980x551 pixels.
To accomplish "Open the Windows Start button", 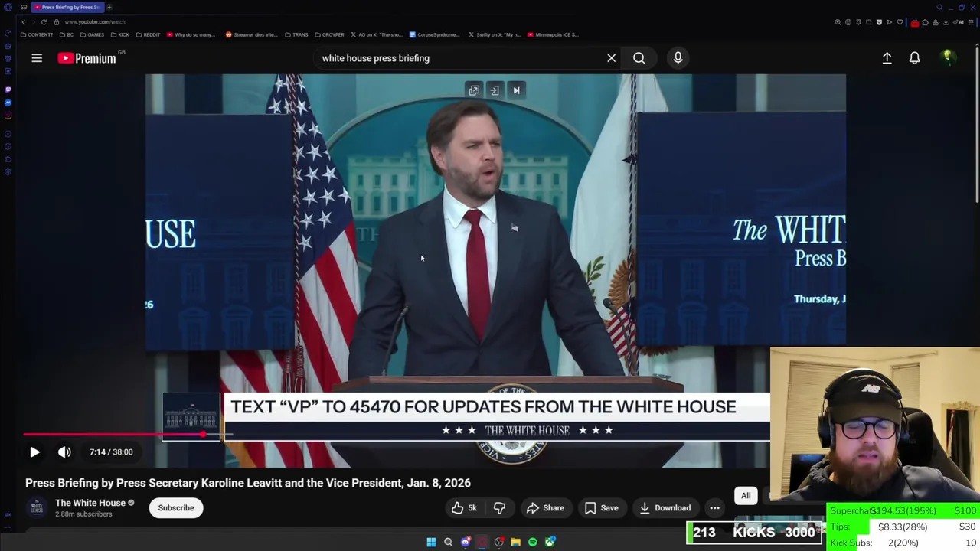I will (431, 542).
